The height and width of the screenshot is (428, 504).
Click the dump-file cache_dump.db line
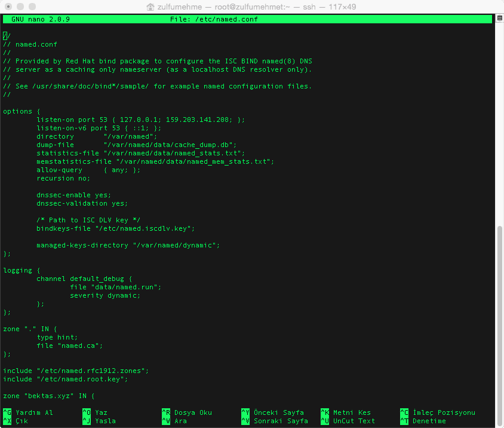pyautogui.click(x=137, y=145)
